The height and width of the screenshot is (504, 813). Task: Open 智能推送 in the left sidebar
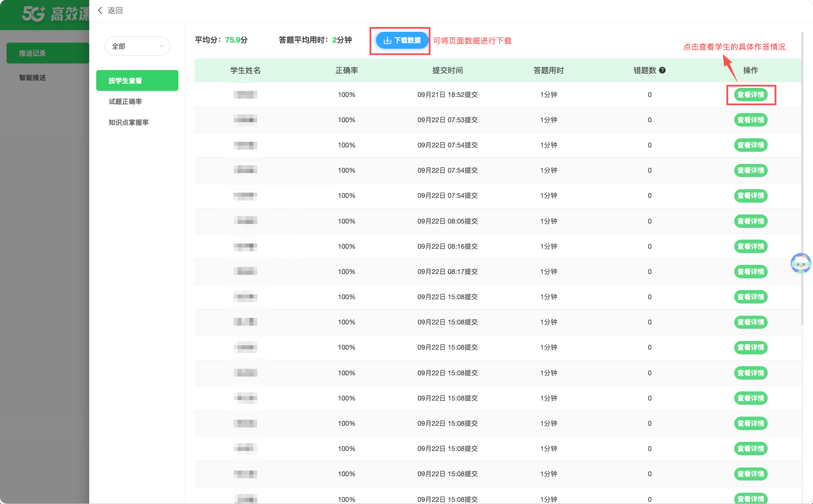[33, 77]
